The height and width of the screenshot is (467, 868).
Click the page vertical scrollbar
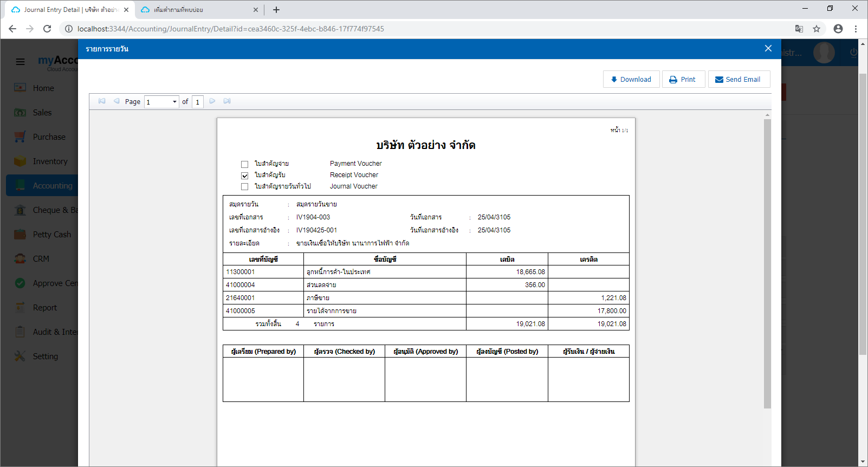pyautogui.click(x=863, y=214)
